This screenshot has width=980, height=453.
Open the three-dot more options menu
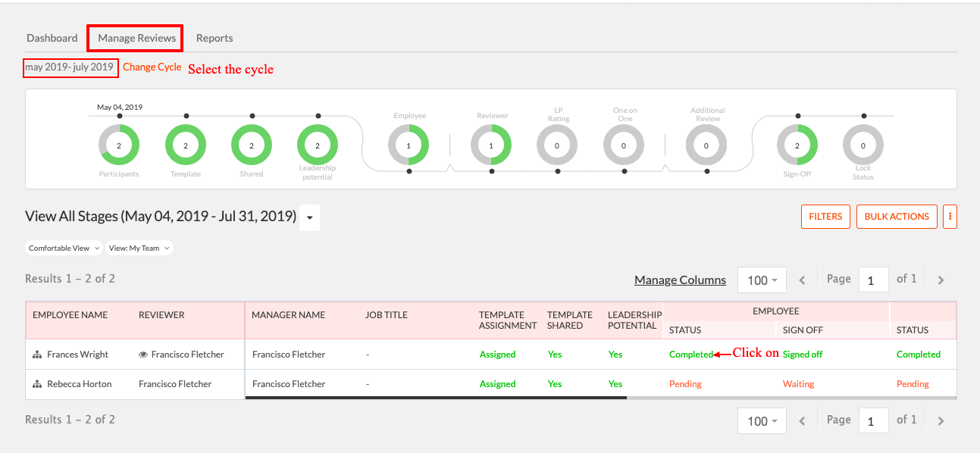point(950,217)
